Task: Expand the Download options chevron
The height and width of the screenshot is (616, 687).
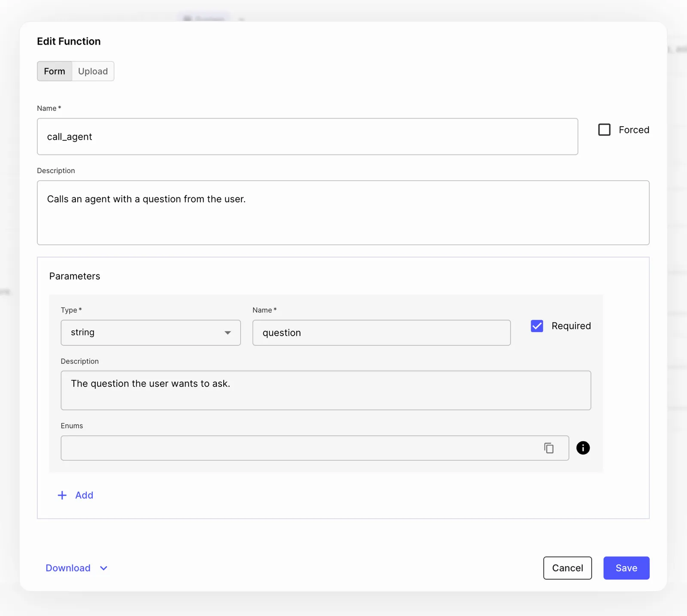Action: point(103,568)
